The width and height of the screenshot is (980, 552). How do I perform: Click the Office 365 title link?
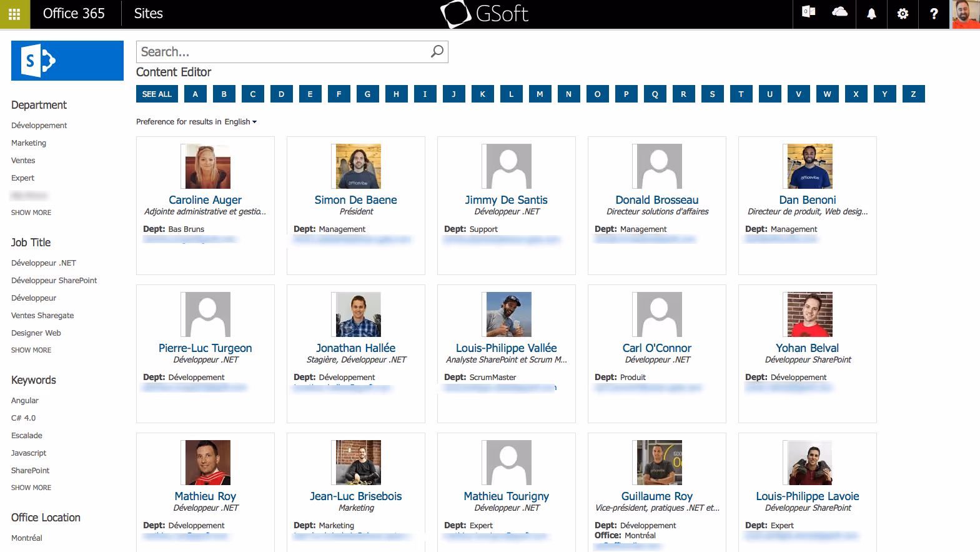[x=74, y=14]
